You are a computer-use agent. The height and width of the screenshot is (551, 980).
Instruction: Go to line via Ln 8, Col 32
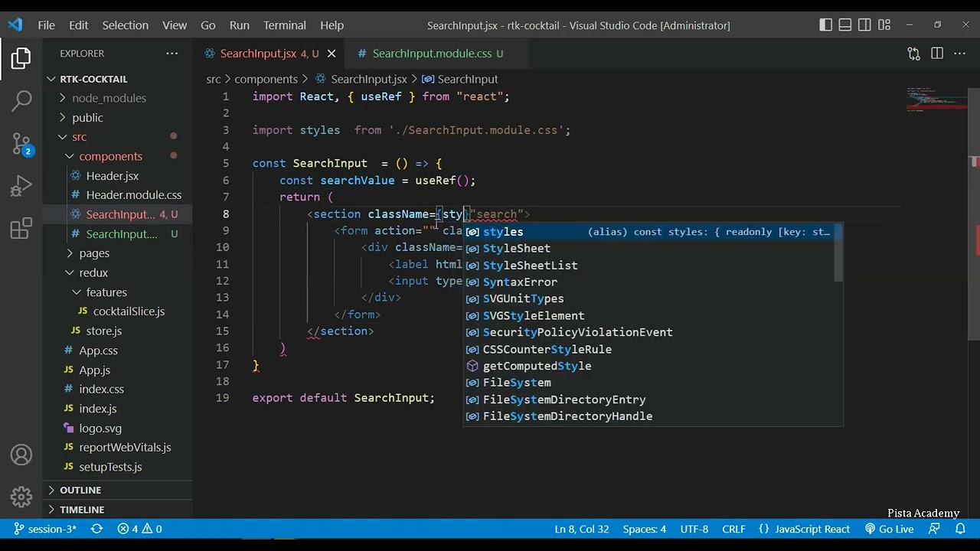[582, 529]
